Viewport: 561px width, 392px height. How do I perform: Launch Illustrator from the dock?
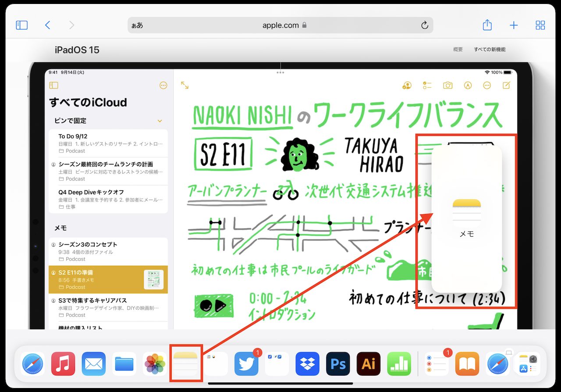369,364
